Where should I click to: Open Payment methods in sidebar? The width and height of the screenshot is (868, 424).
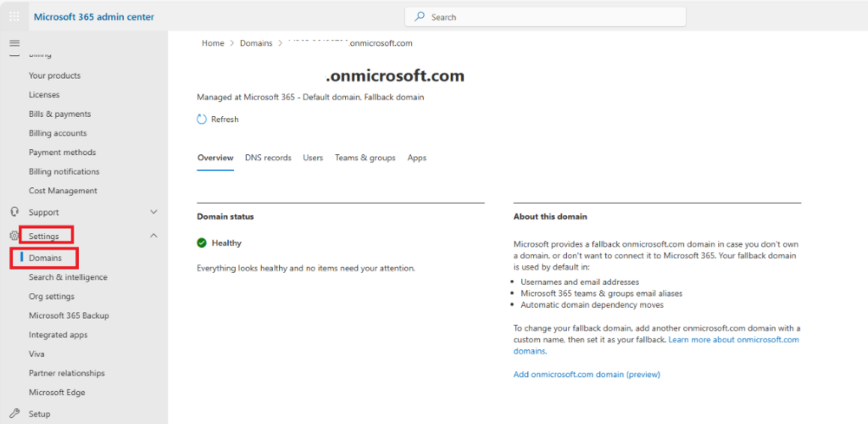62,153
